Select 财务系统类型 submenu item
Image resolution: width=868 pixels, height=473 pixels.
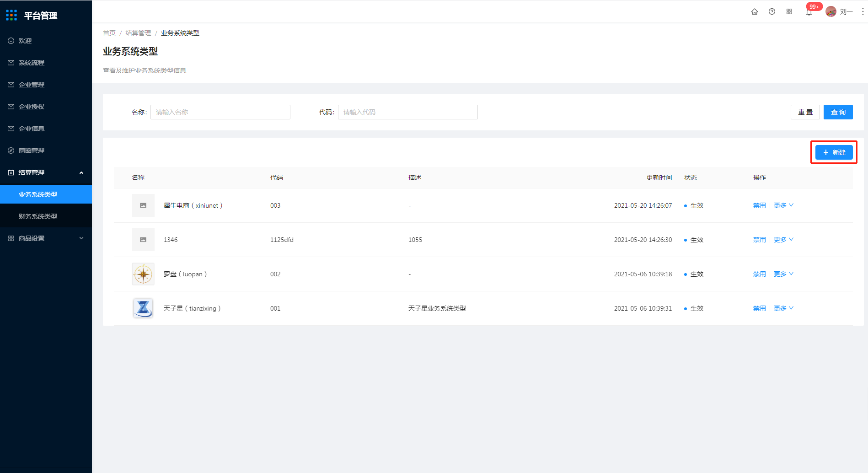click(46, 216)
